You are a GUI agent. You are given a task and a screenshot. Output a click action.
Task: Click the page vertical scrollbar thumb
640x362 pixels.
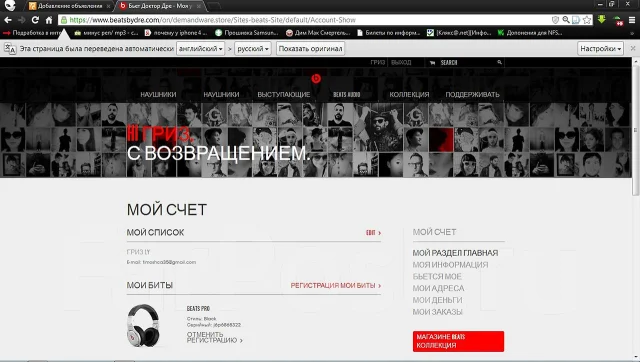pos(636,130)
